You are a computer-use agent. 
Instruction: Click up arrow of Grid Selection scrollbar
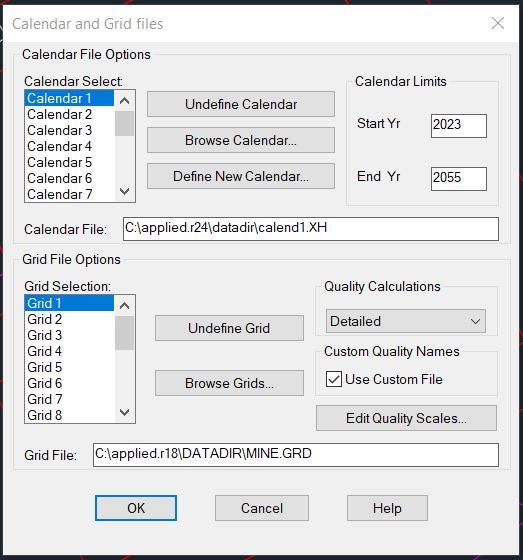[124, 306]
